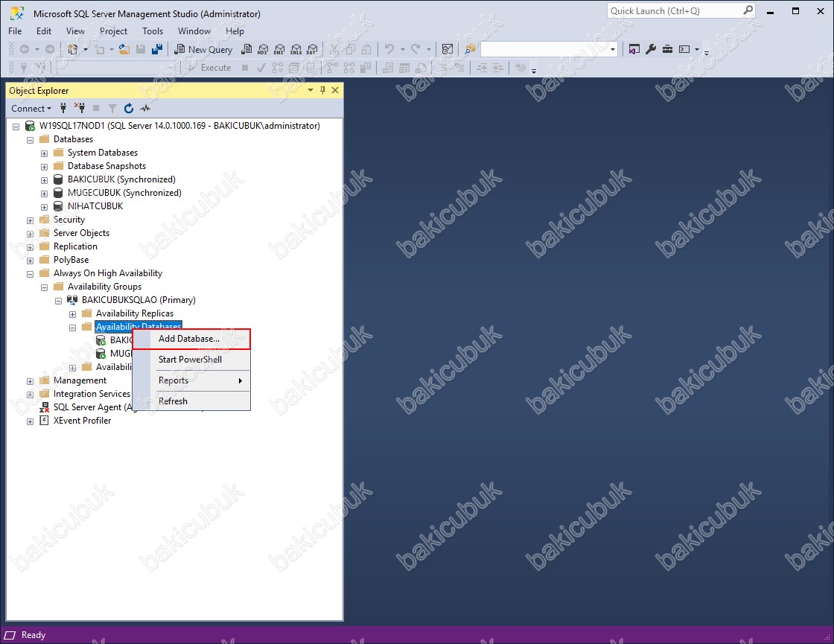Image resolution: width=834 pixels, height=644 pixels.
Task: Click the Disconnect plug icon
Action: coord(80,109)
